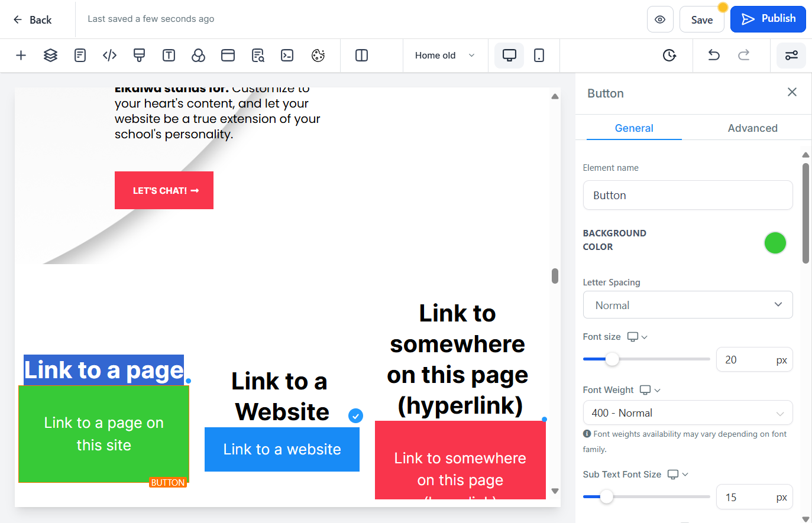
Task: Open the overlapping circles color icon
Action: (198, 56)
